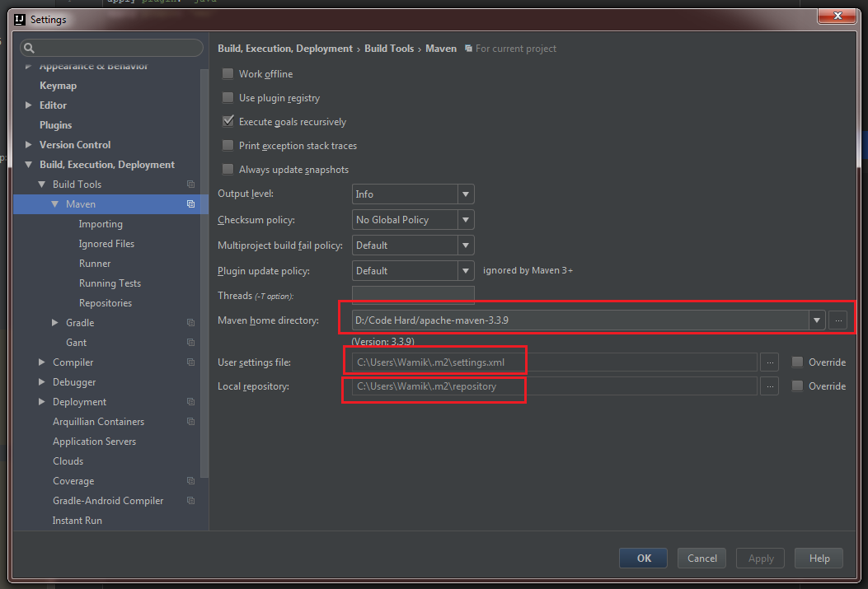This screenshot has height=589, width=868.
Task: Enable Print exception stack traces
Action: 228,146
